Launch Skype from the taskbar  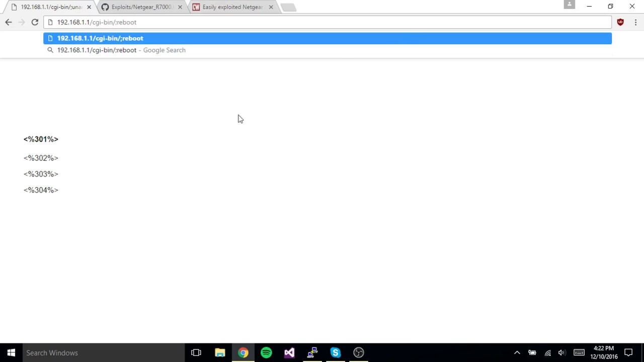pyautogui.click(x=336, y=352)
